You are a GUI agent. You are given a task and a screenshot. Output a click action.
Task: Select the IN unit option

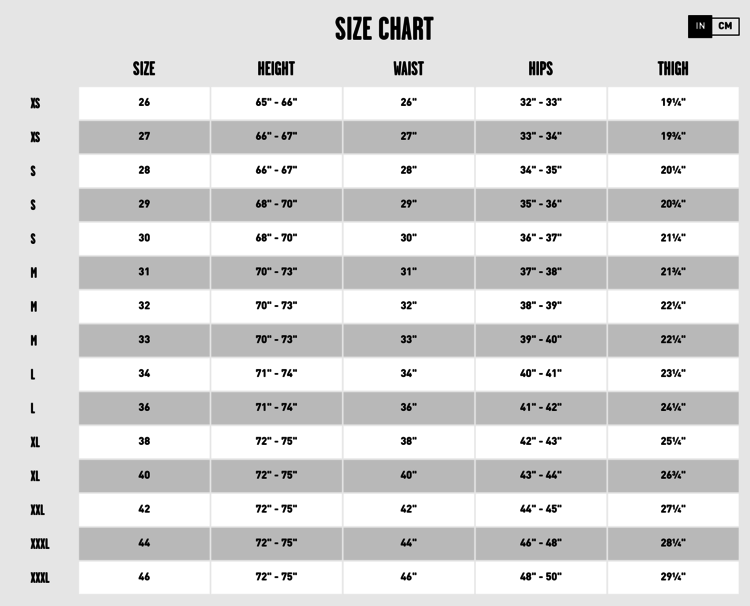click(x=700, y=26)
